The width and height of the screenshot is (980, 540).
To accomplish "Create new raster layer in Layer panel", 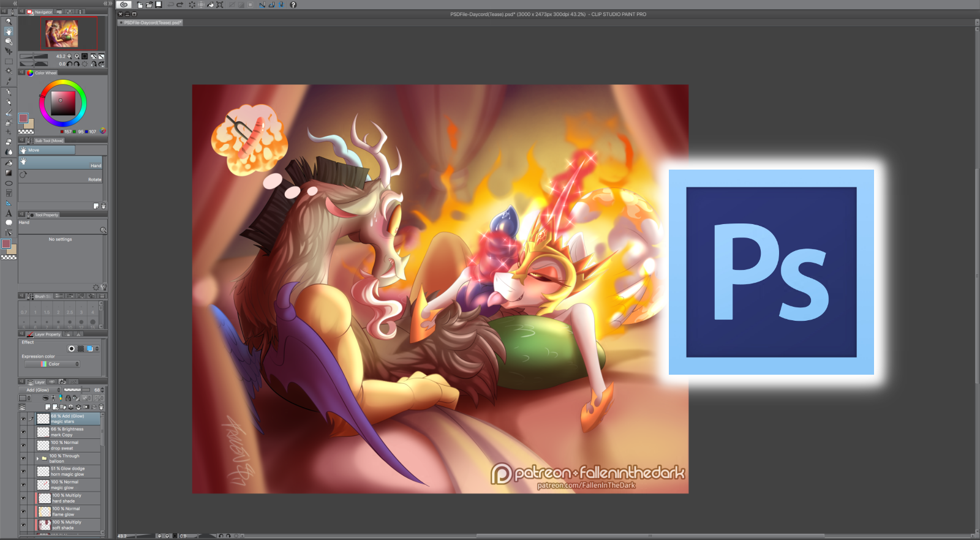I will tap(48, 407).
